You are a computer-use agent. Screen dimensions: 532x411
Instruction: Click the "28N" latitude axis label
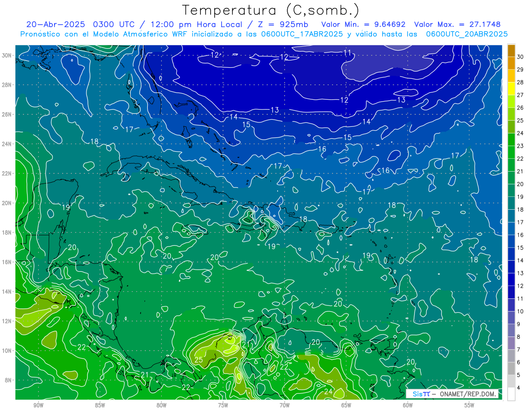[x=8, y=85]
